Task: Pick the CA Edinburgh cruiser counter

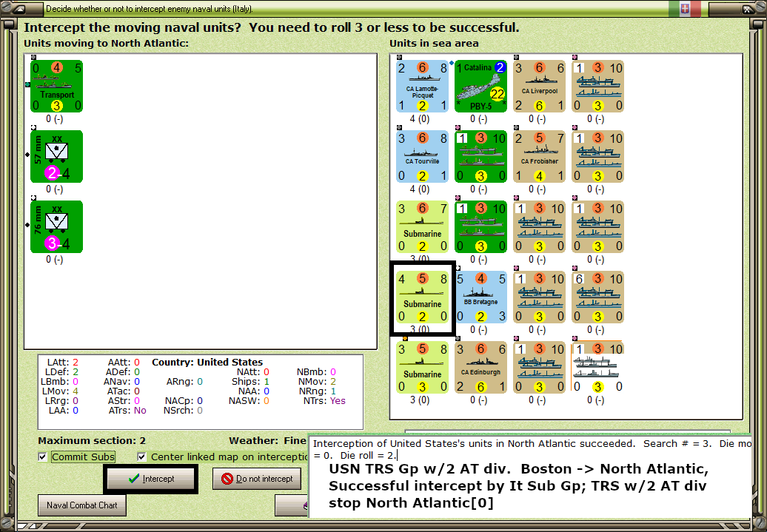Action: coord(480,368)
